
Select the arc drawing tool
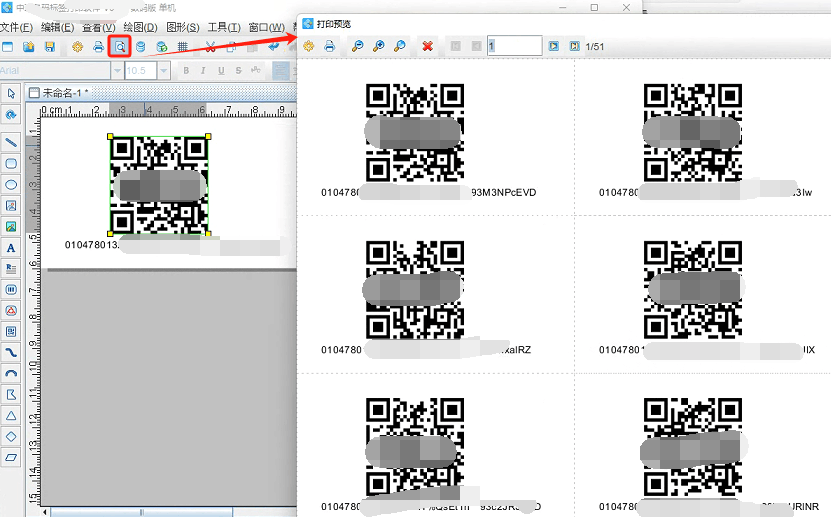pos(11,373)
